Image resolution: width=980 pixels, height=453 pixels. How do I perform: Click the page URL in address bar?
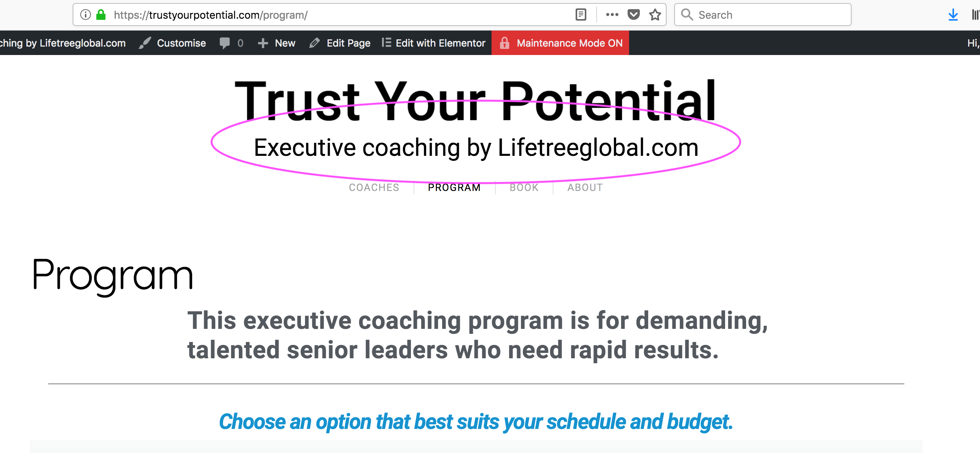tap(211, 15)
